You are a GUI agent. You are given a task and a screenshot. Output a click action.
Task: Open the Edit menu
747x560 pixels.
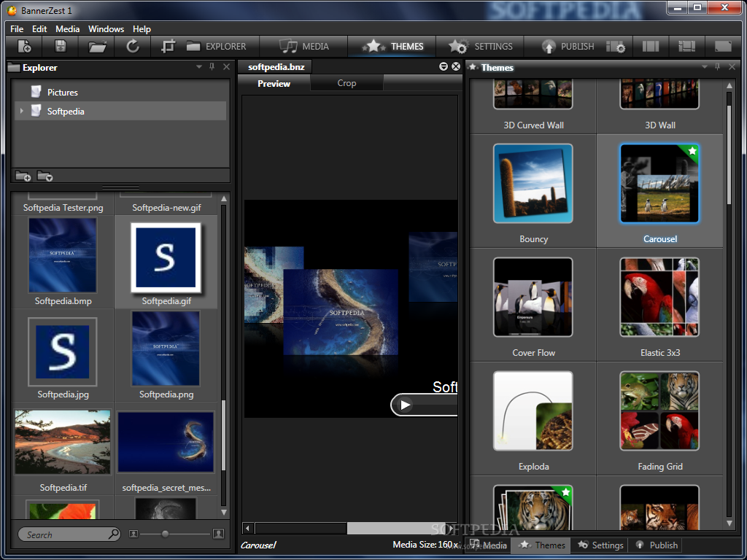click(39, 29)
